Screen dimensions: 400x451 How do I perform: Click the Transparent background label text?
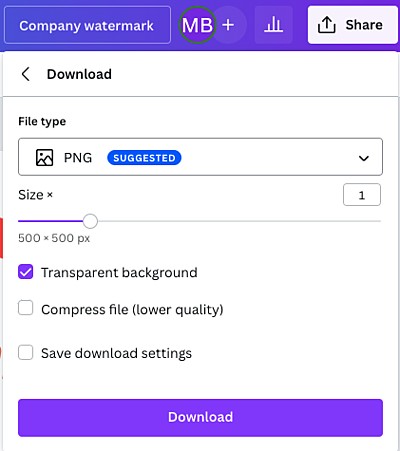[x=119, y=273]
